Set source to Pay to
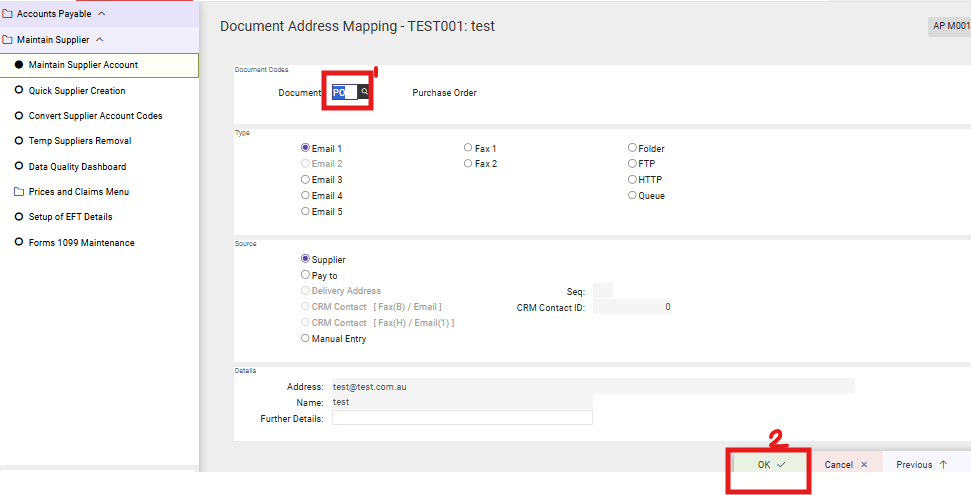This screenshot has height=495, width=971. (306, 275)
